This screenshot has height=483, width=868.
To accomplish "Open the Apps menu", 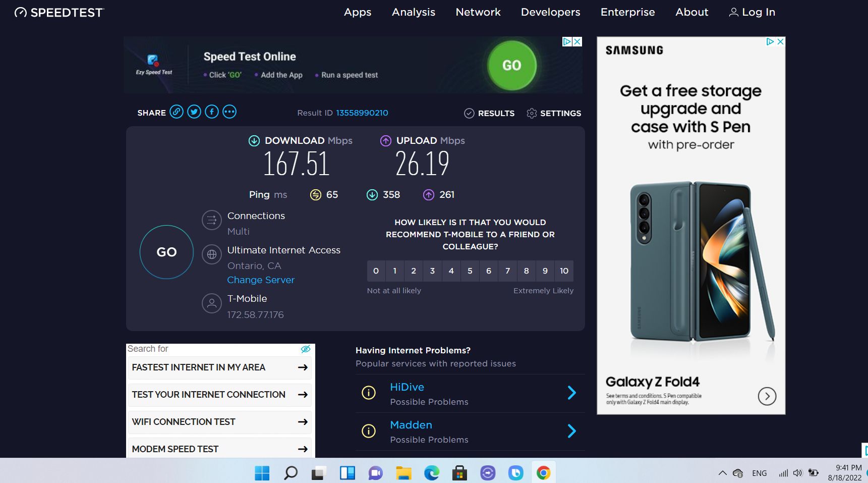I will pyautogui.click(x=358, y=12).
